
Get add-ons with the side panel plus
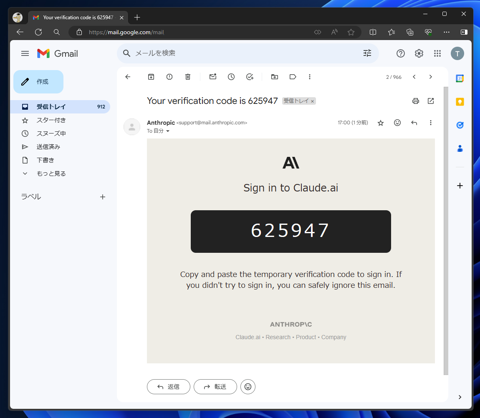coord(460,186)
